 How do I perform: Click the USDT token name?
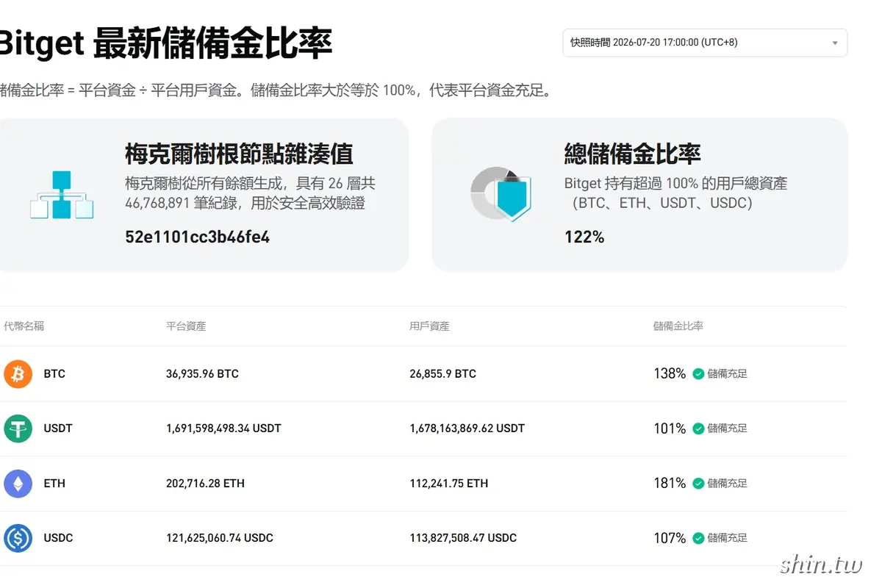[x=58, y=429]
